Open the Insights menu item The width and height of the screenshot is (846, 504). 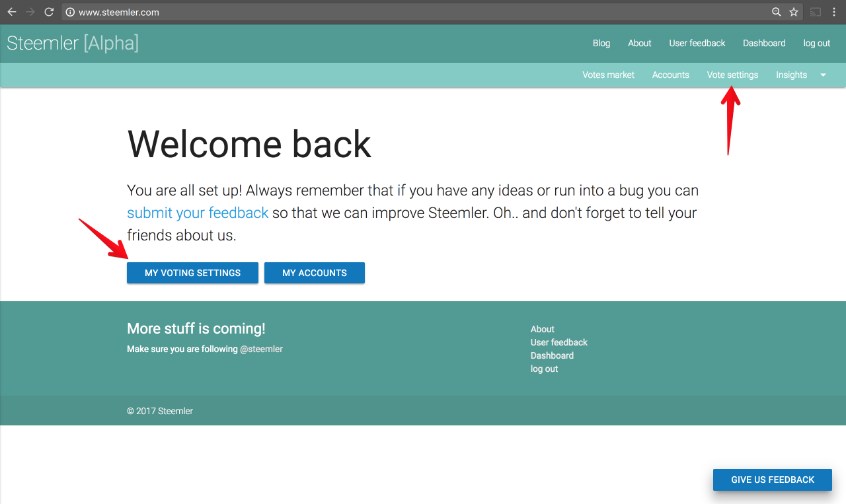point(792,75)
